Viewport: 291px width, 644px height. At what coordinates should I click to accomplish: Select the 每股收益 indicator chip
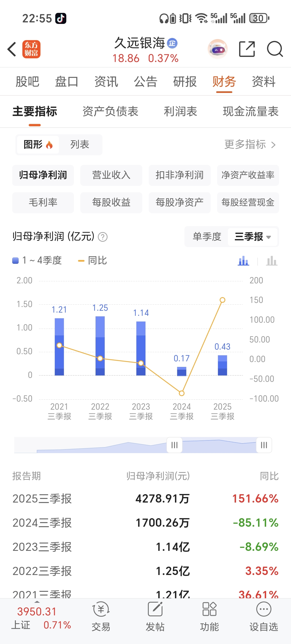[x=111, y=203]
